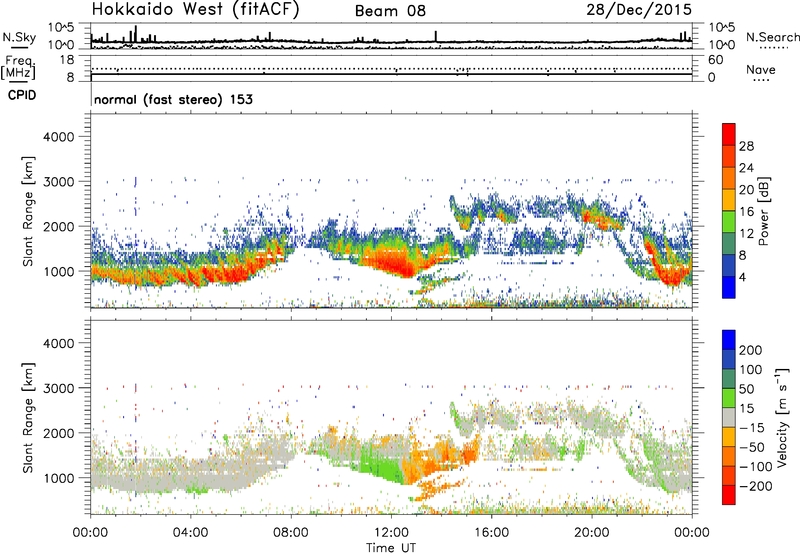Click the red -200 velocity swatch

click(x=729, y=495)
